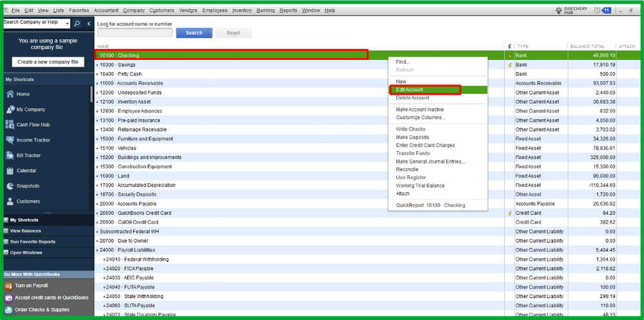
Task: Open Customers shortcut icon
Action: tap(10, 202)
